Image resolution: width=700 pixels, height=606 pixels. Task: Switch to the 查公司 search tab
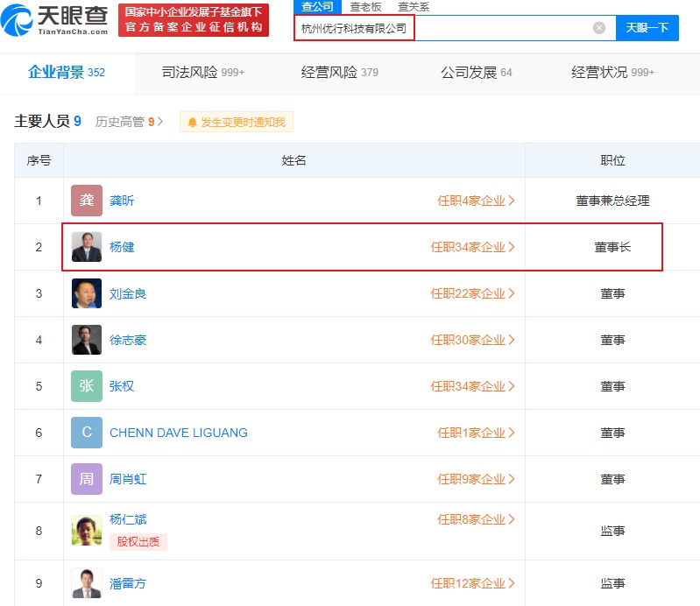tap(317, 7)
